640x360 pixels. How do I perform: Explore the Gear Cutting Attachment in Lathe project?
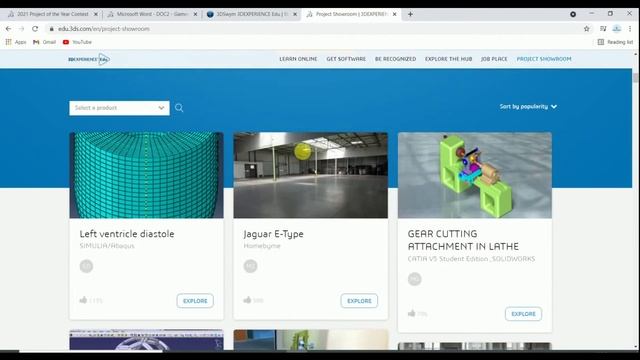click(523, 314)
